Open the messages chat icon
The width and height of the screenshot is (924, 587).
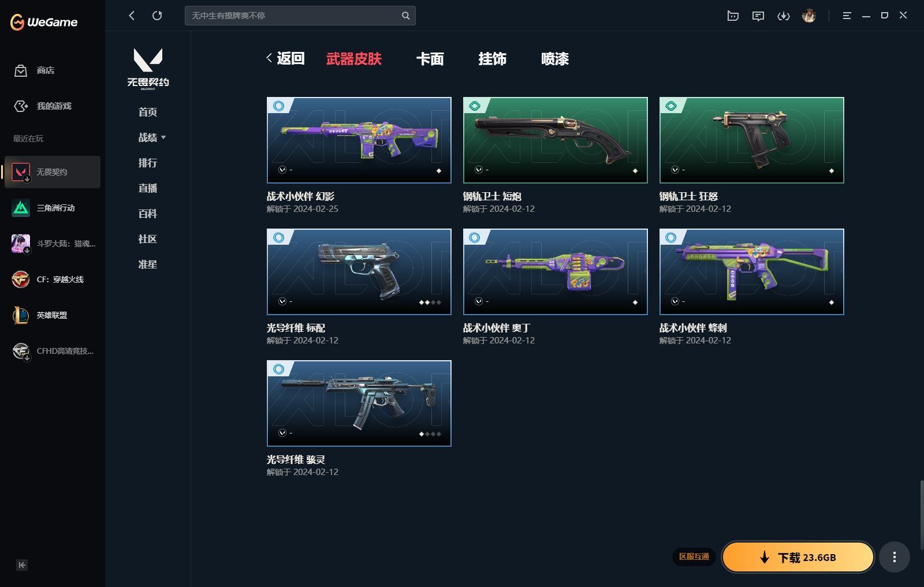[x=758, y=16]
